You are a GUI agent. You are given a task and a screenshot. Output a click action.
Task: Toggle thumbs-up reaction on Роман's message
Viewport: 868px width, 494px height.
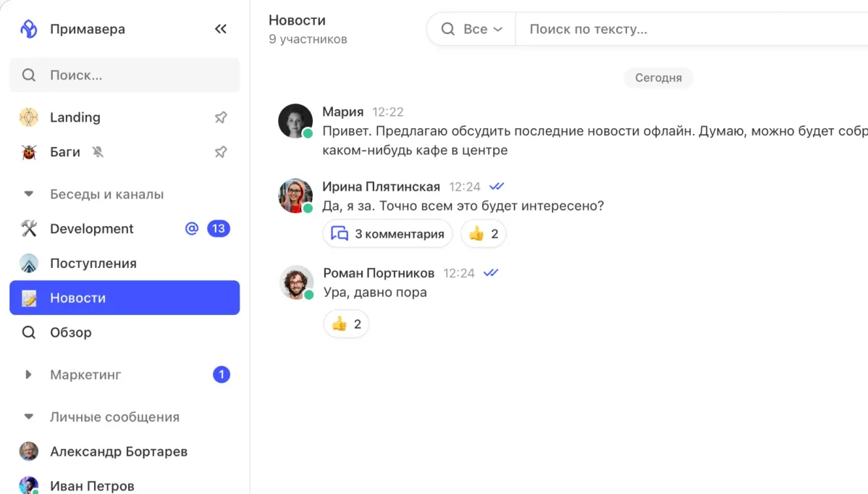coord(345,324)
